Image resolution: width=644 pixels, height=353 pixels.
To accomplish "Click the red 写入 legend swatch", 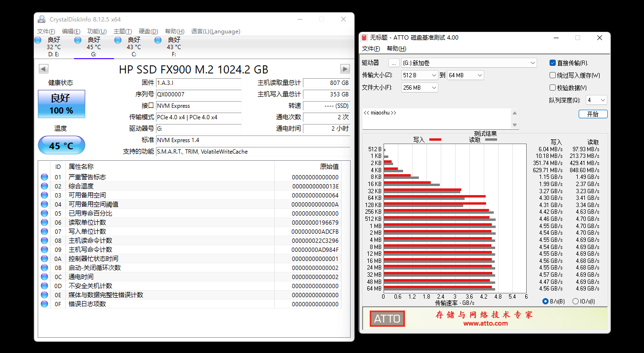I will coord(435,140).
